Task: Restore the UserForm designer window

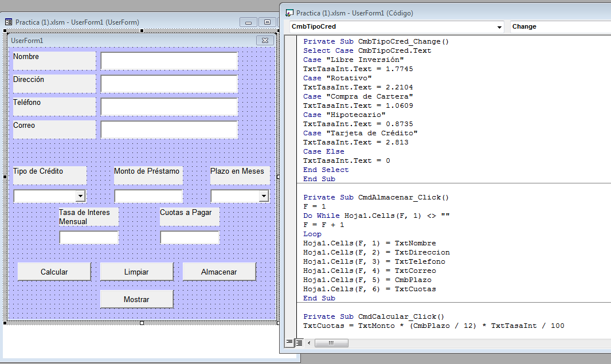Action: coord(267,22)
